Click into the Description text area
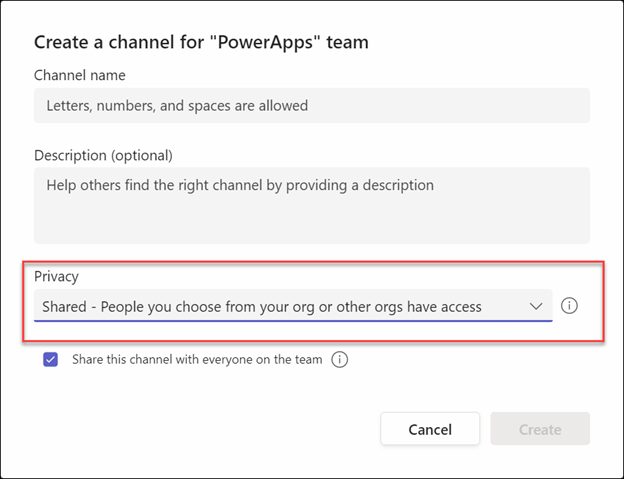The height and width of the screenshot is (479, 624). pyautogui.click(x=311, y=204)
